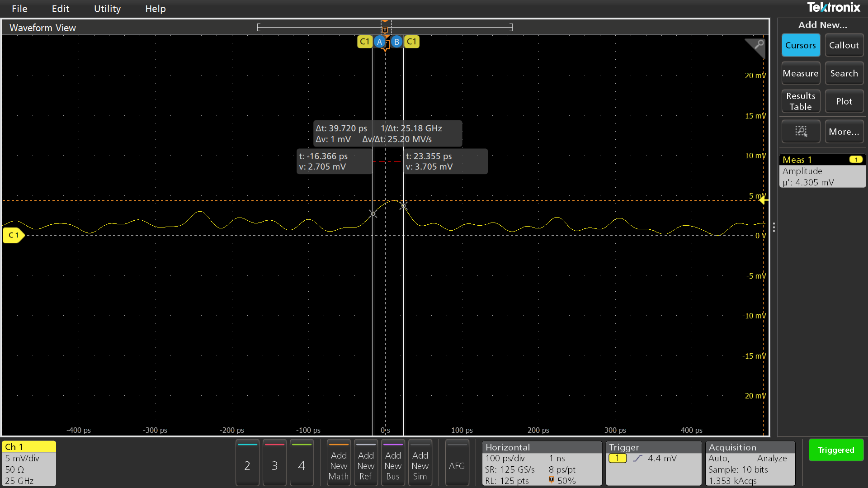Open the More... options
Image resolution: width=868 pixels, height=488 pixels.
click(844, 132)
